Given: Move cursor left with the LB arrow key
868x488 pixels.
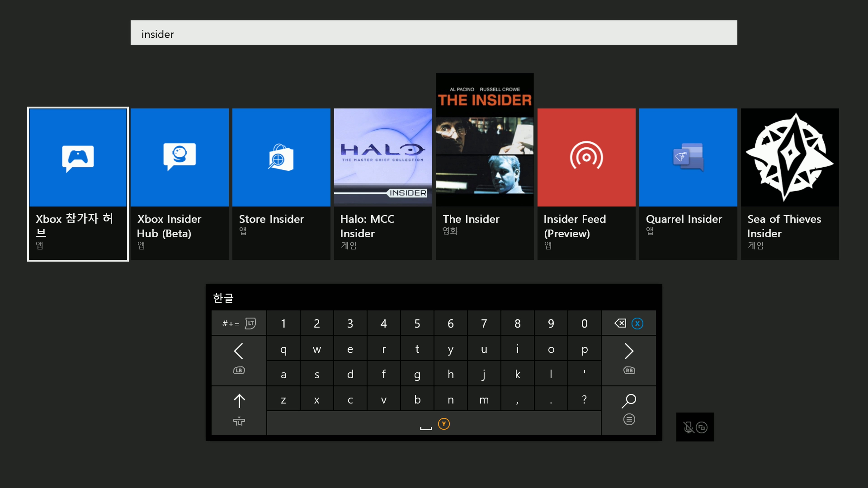Looking at the screenshot, I should pos(239,361).
